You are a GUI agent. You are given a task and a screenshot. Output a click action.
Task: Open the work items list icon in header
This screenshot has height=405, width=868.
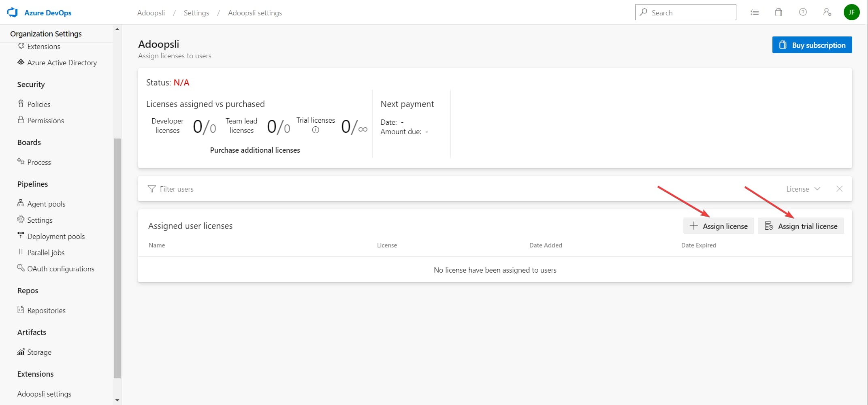coord(755,13)
